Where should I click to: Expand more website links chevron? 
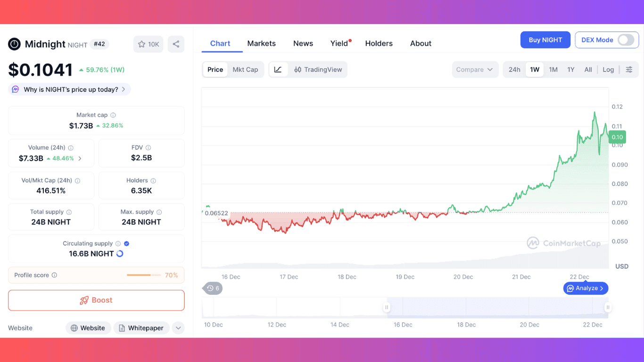click(178, 328)
